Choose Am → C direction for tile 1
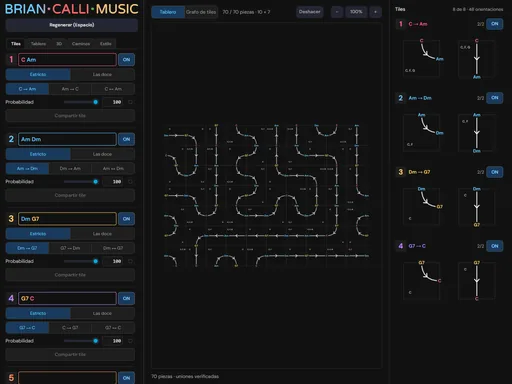The width and height of the screenshot is (512, 384). 70,89
